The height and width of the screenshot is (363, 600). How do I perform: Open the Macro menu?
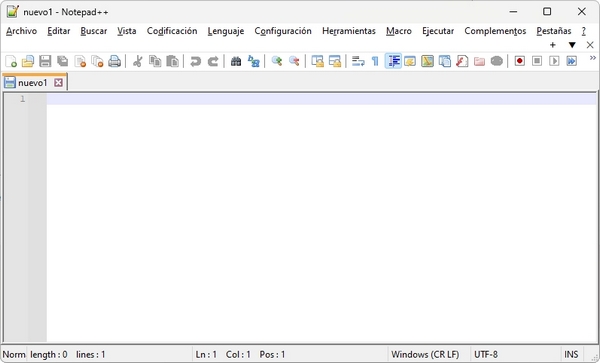[399, 31]
